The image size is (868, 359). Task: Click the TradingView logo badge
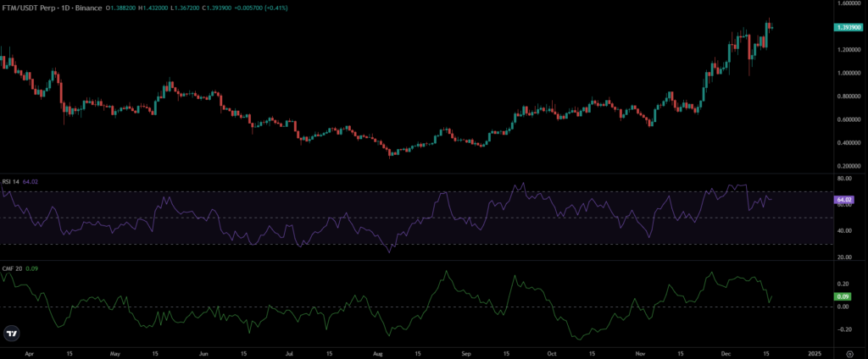(x=10, y=334)
